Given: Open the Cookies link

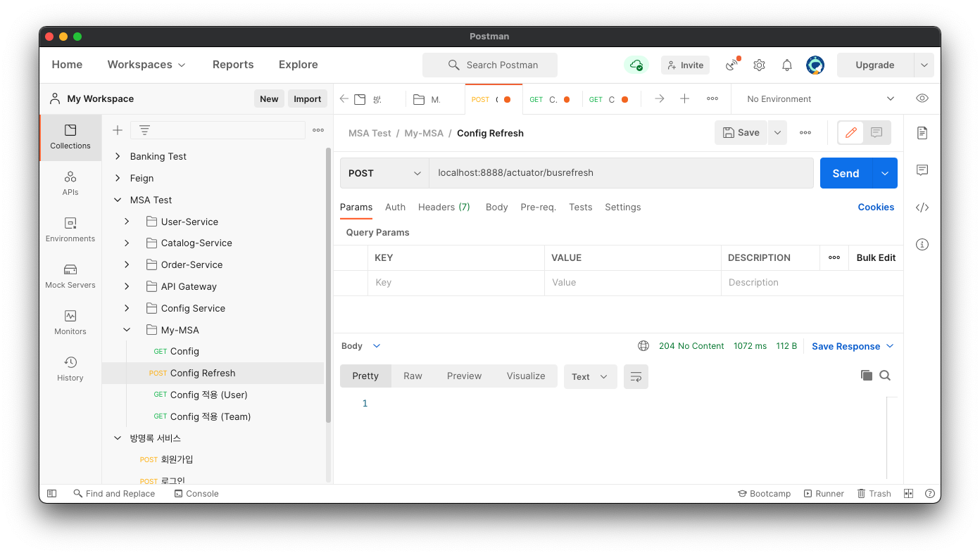Looking at the screenshot, I should [x=876, y=207].
